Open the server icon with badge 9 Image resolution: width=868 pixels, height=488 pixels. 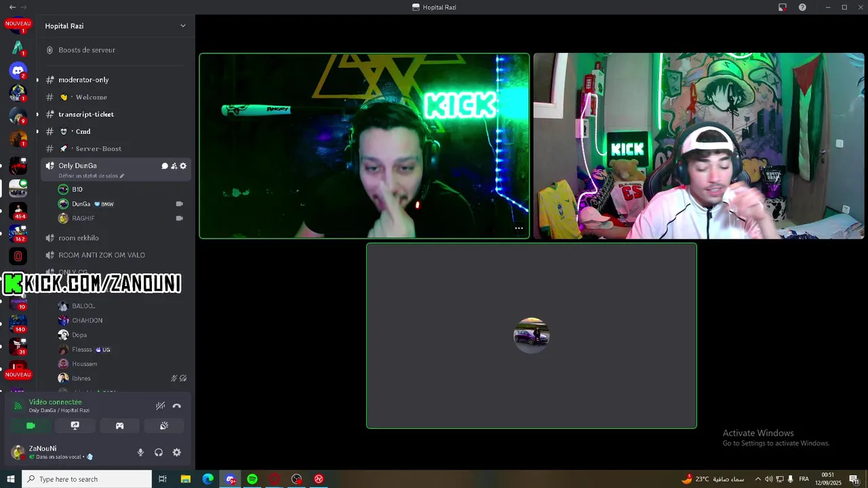18,116
